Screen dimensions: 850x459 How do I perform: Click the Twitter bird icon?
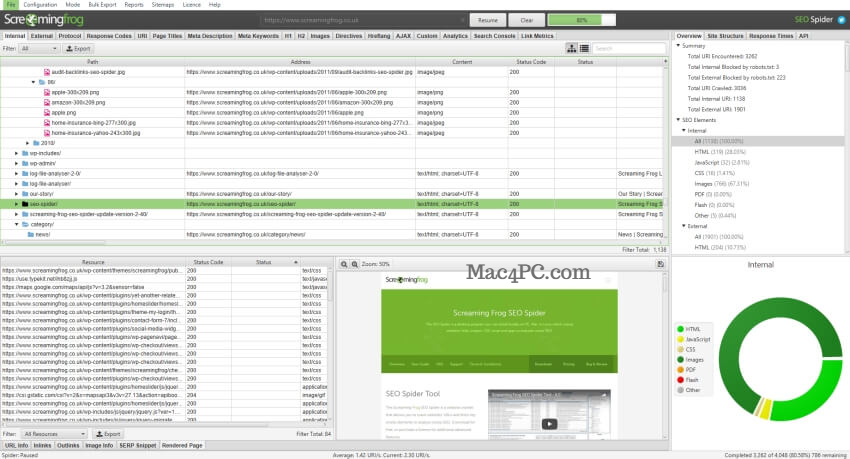[841, 20]
